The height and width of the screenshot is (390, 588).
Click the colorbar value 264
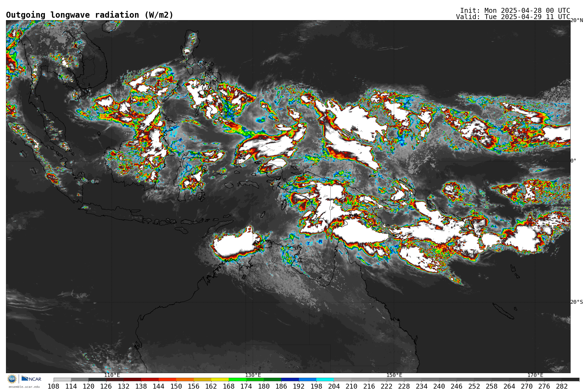point(509,386)
